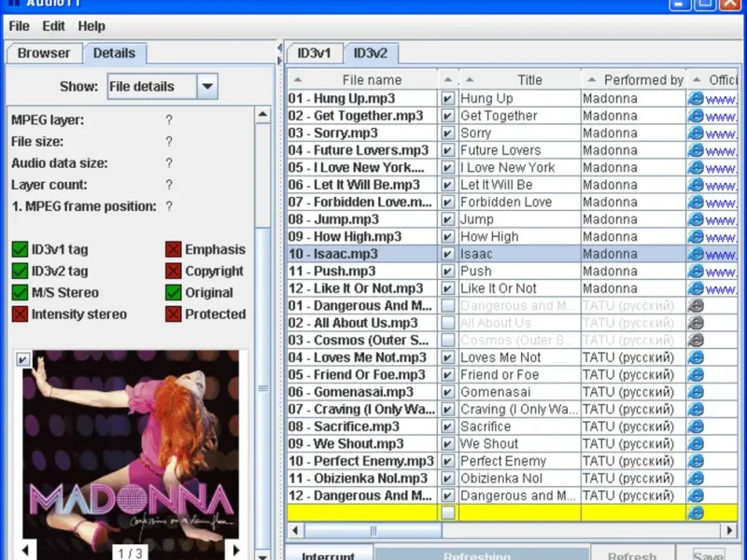The width and height of the screenshot is (747, 560).
Task: Open the Edit menu
Action: tap(53, 26)
